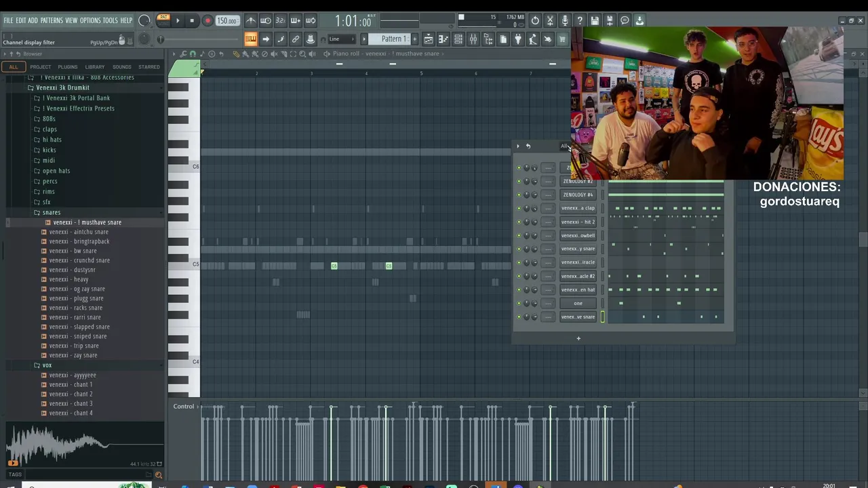Image resolution: width=868 pixels, height=488 pixels.
Task: Click the channel rack undo arrow icon
Action: (x=528, y=146)
